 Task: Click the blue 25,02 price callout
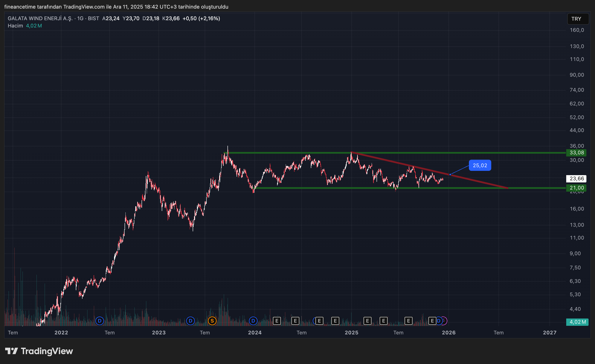pyautogui.click(x=480, y=165)
